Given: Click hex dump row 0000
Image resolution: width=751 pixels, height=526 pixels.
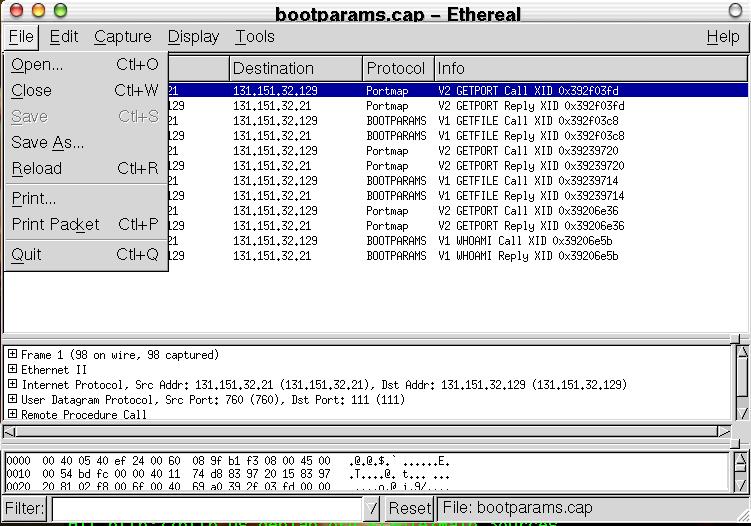Looking at the screenshot, I should tap(228, 461).
